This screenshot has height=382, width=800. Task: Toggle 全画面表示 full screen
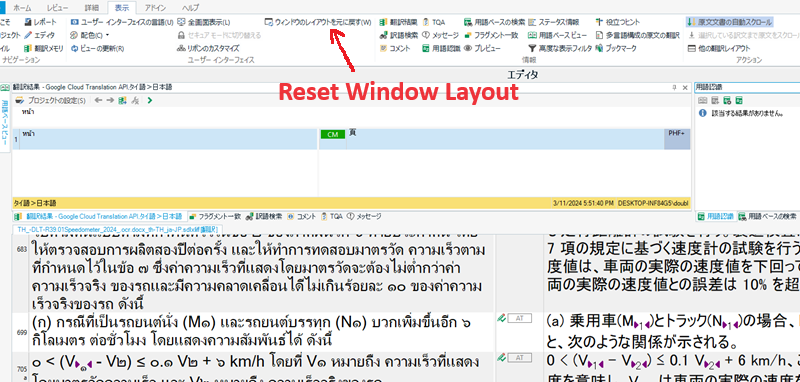(x=204, y=22)
